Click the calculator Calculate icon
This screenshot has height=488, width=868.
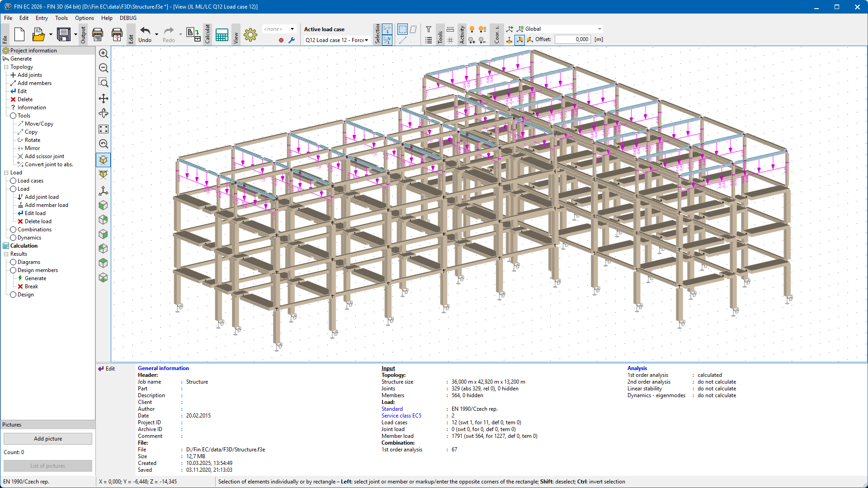tap(222, 35)
